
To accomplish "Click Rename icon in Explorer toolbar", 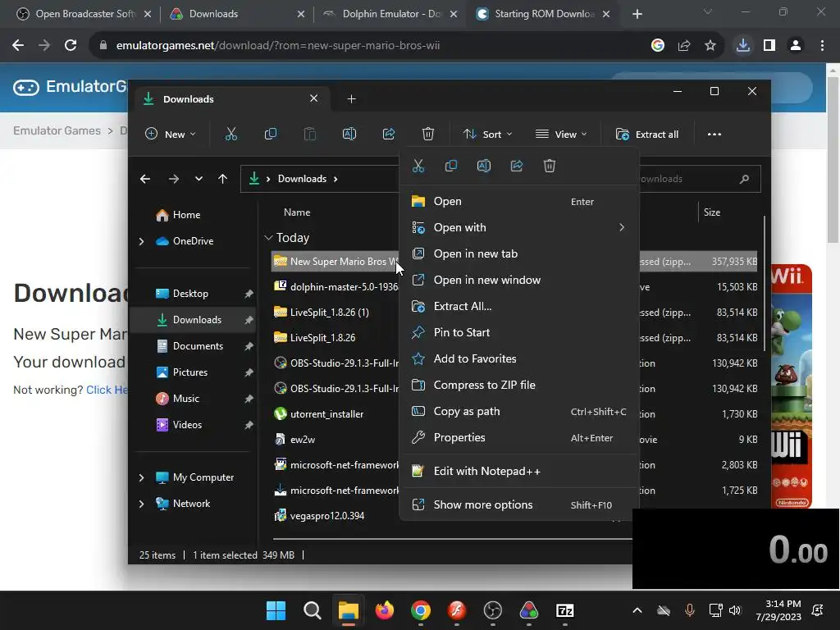I will coord(349,134).
